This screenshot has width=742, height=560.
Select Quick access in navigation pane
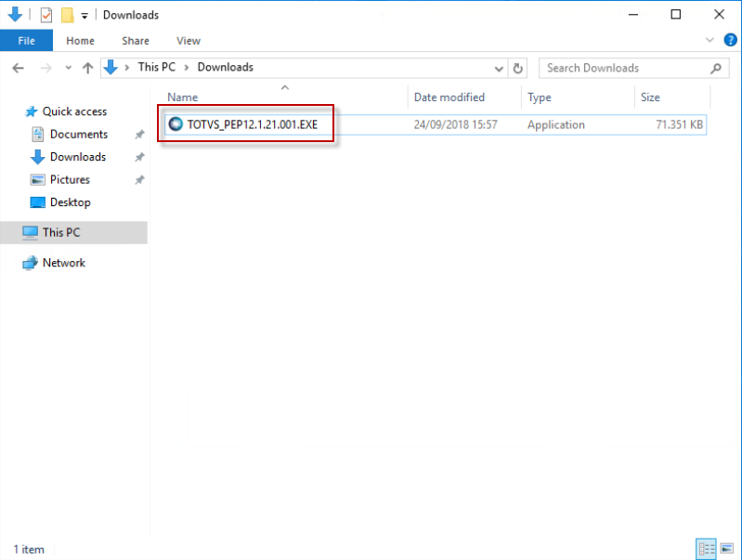pyautogui.click(x=74, y=111)
